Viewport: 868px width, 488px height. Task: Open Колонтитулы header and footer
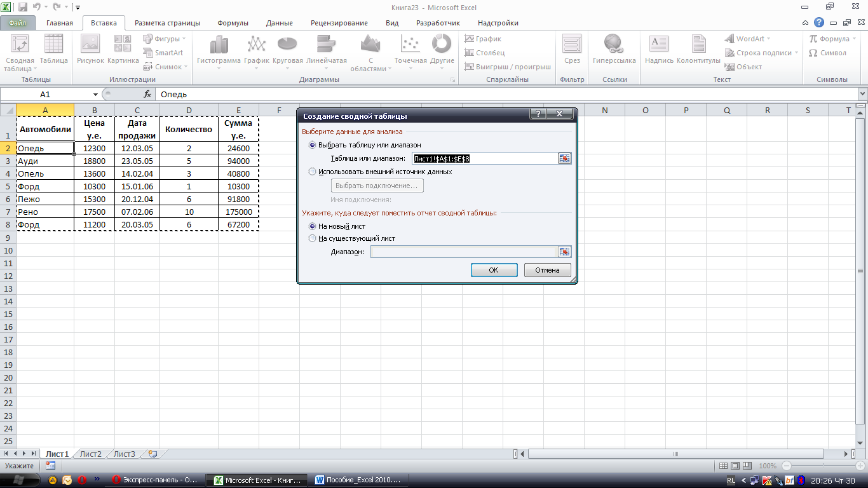(698, 50)
